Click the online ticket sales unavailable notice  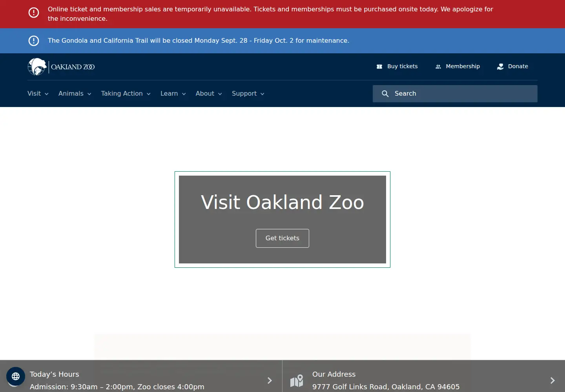tap(270, 14)
